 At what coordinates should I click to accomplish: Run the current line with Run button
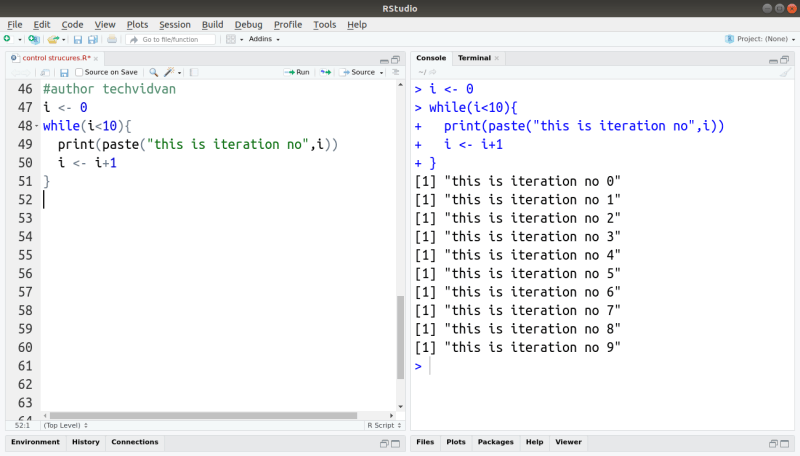[x=297, y=72]
